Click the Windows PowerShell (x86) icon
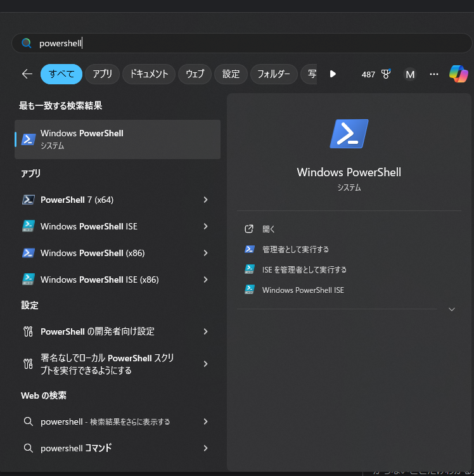 click(x=29, y=253)
